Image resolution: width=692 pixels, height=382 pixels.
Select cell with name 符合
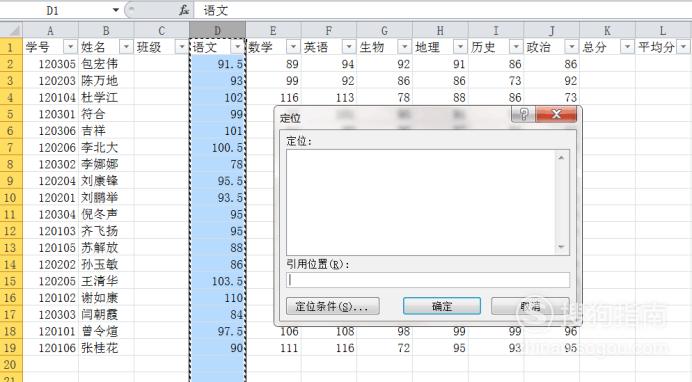106,114
